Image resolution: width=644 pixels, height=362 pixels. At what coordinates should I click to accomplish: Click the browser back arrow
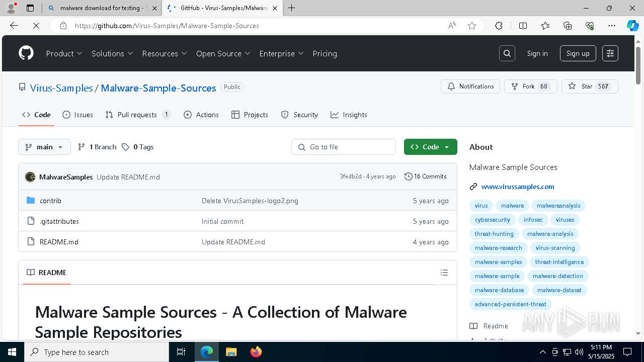pos(14,26)
